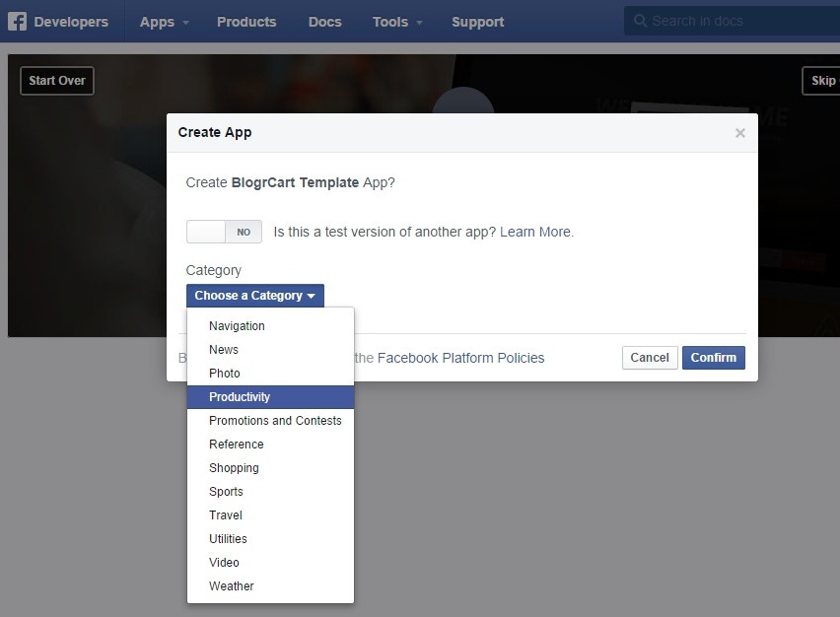Screen dimensions: 840x617
Task: Click the Start Over button
Action: (x=57, y=81)
